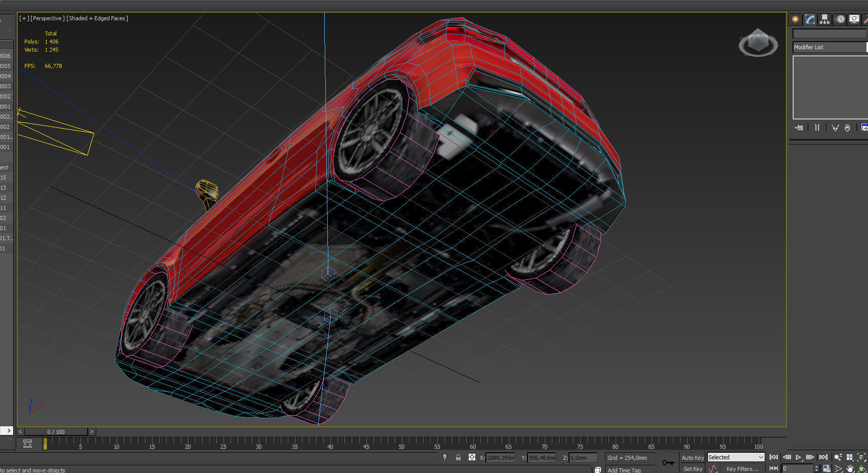Click Previous Frame playback button
Image resolution: width=868 pixels, height=473 pixels.
tap(787, 457)
